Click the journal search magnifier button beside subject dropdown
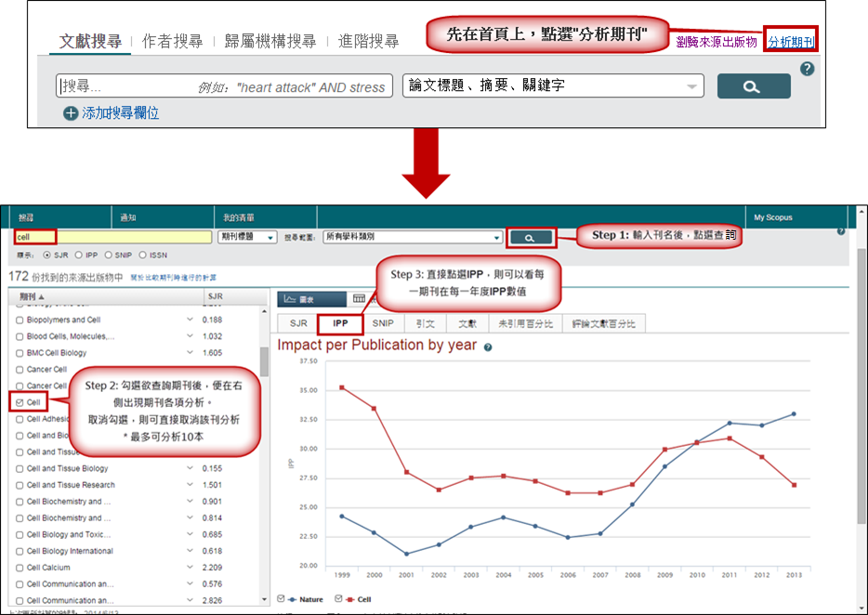This screenshot has width=868, height=615. [531, 238]
